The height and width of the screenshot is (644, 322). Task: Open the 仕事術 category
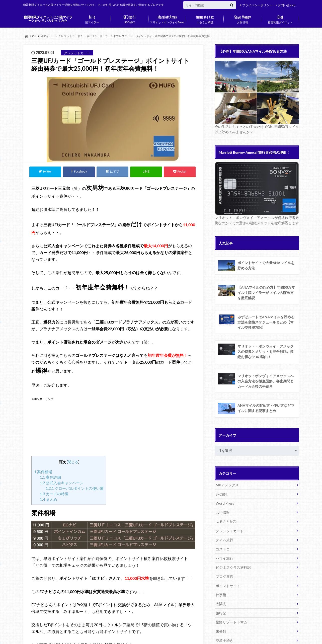click(x=257, y=595)
